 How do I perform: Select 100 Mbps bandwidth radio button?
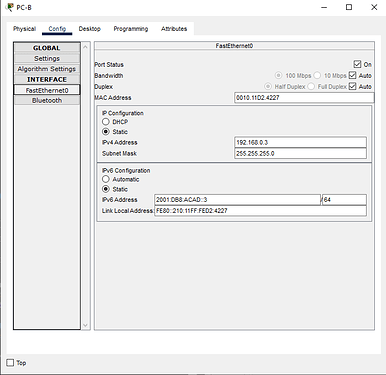(278, 75)
